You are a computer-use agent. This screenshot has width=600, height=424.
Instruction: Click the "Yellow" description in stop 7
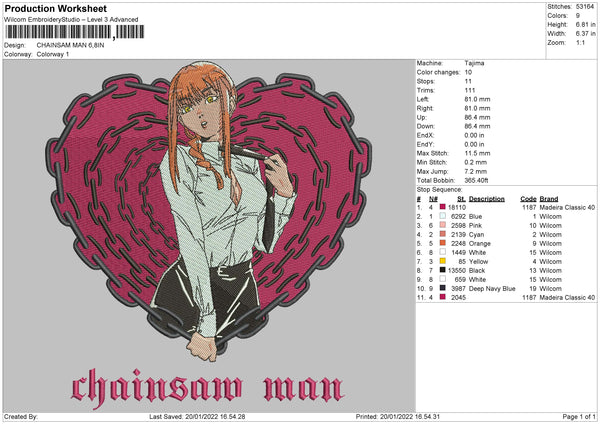coord(478,261)
